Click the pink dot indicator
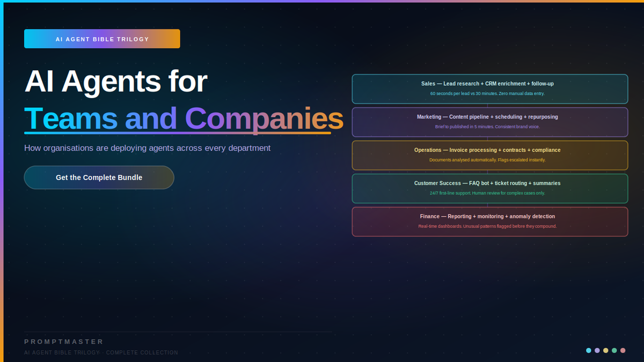 click(623, 351)
